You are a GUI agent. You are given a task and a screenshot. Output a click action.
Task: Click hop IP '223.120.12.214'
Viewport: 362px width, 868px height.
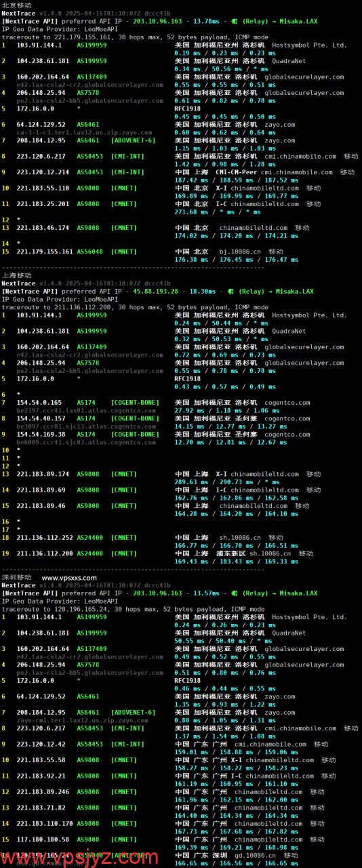point(43,172)
